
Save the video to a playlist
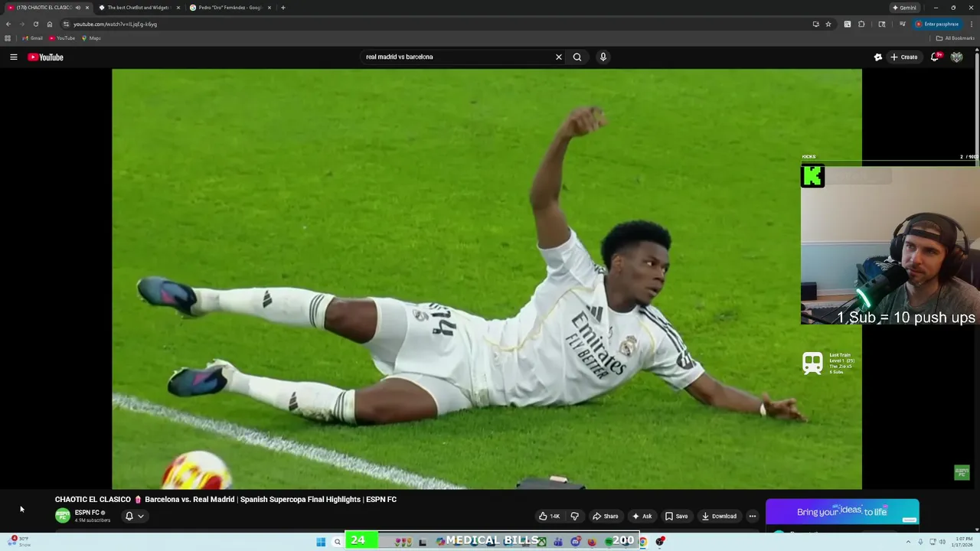click(676, 516)
